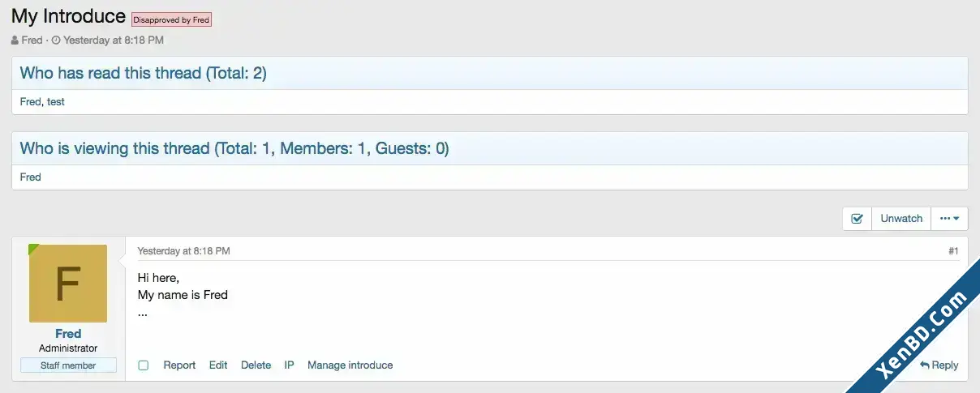Click Delete on the post
The width and height of the screenshot is (980, 393).
pos(256,365)
